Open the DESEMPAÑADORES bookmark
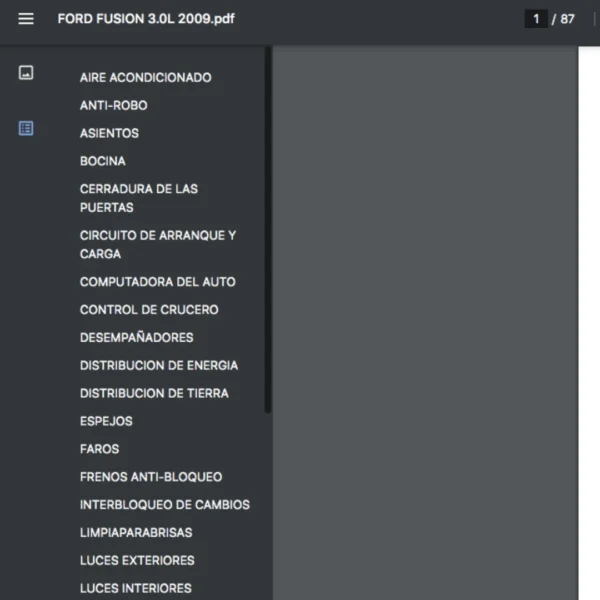600x600 pixels. [x=137, y=338]
